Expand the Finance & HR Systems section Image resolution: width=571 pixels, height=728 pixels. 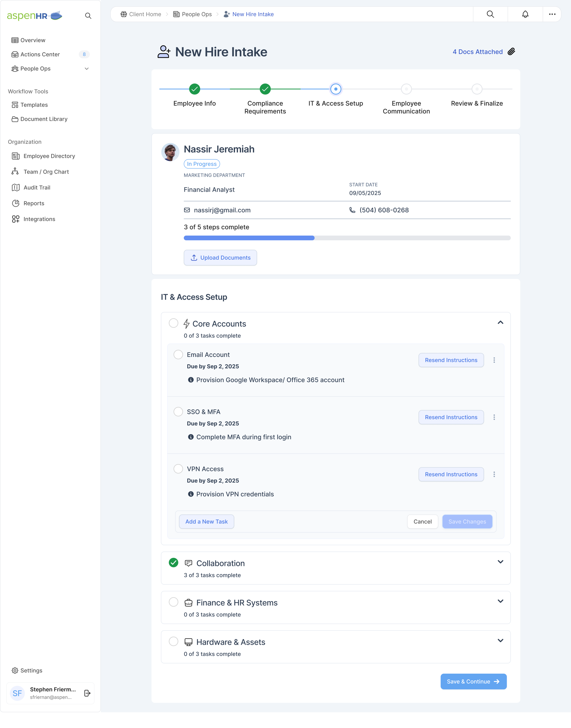click(500, 601)
